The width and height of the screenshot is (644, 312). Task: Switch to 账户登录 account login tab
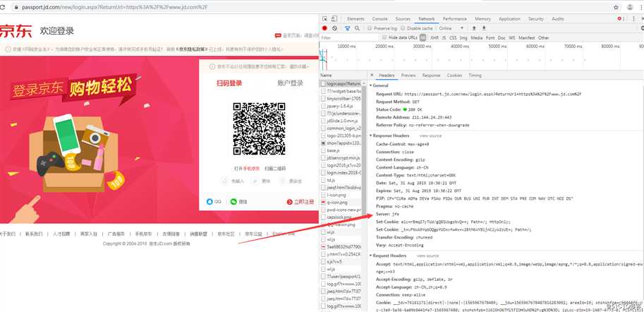pos(290,83)
